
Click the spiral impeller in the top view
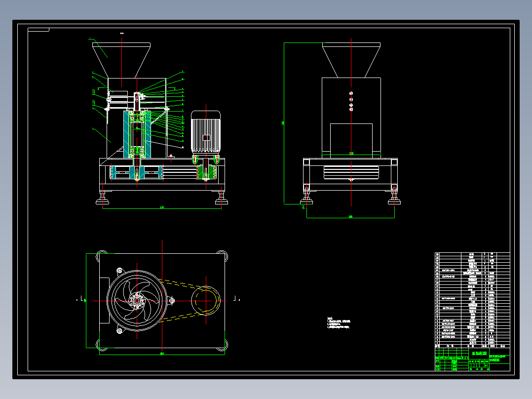[x=137, y=301]
